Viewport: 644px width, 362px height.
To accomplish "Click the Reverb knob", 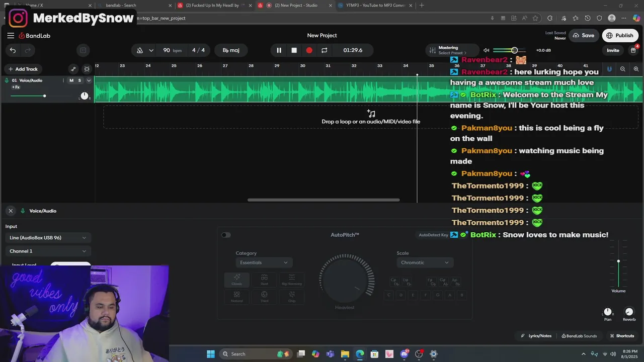I will point(629,312).
